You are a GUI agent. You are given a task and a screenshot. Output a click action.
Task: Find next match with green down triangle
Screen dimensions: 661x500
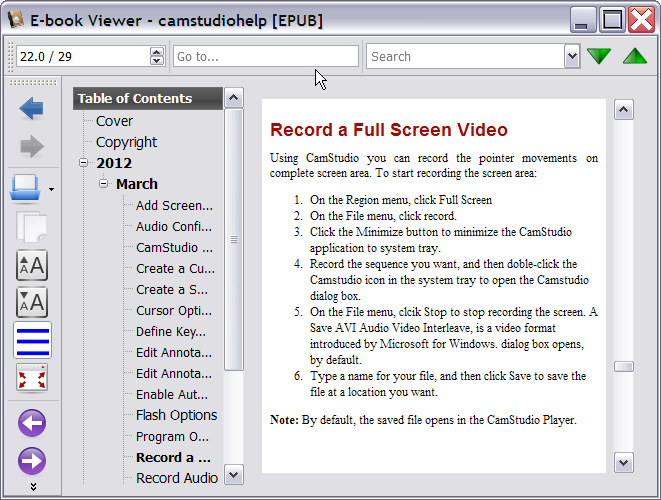599,56
